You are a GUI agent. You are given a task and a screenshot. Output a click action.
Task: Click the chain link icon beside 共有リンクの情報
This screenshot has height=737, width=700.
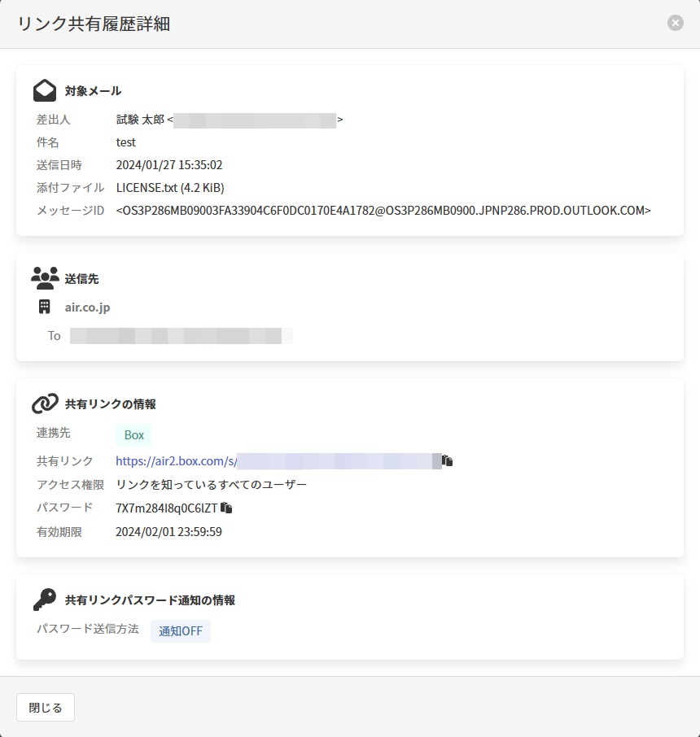click(x=45, y=403)
